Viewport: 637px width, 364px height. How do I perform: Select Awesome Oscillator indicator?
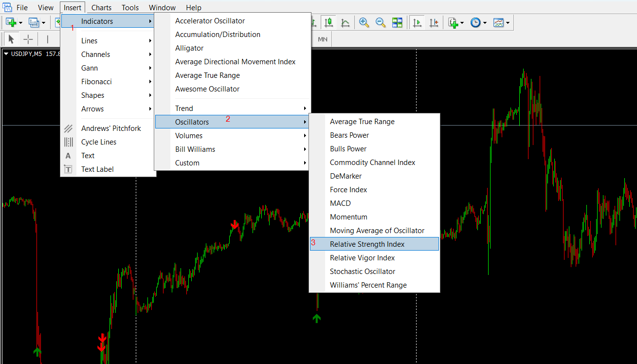(x=233, y=89)
